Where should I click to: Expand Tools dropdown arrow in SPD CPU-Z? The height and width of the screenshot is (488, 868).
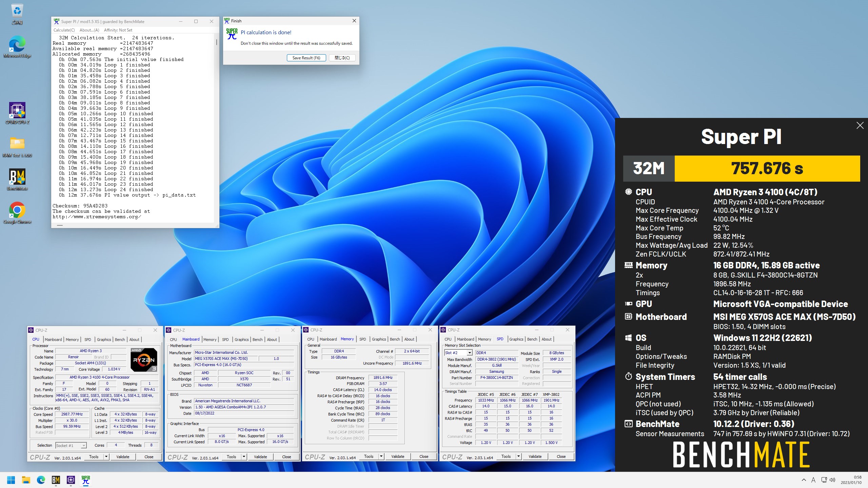click(x=518, y=456)
